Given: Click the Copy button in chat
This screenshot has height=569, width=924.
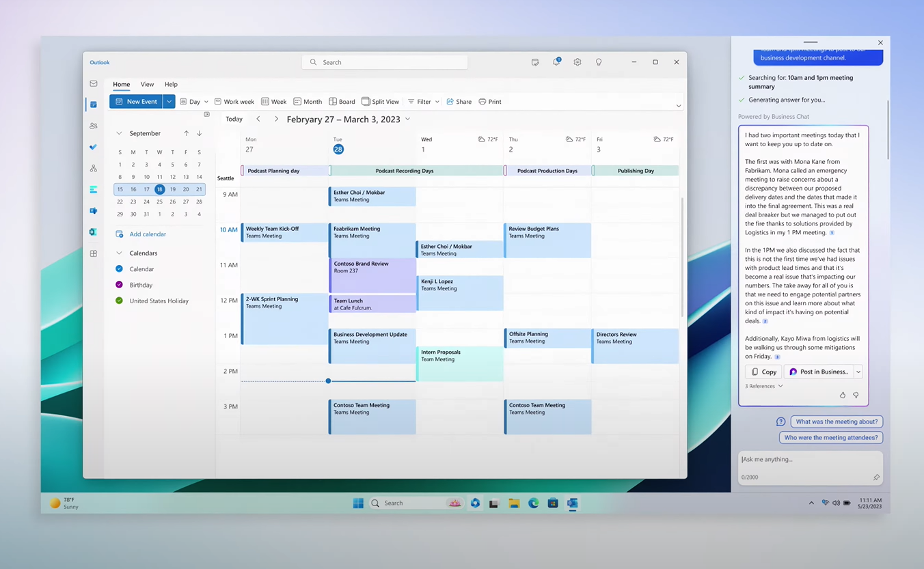Looking at the screenshot, I should coord(763,372).
